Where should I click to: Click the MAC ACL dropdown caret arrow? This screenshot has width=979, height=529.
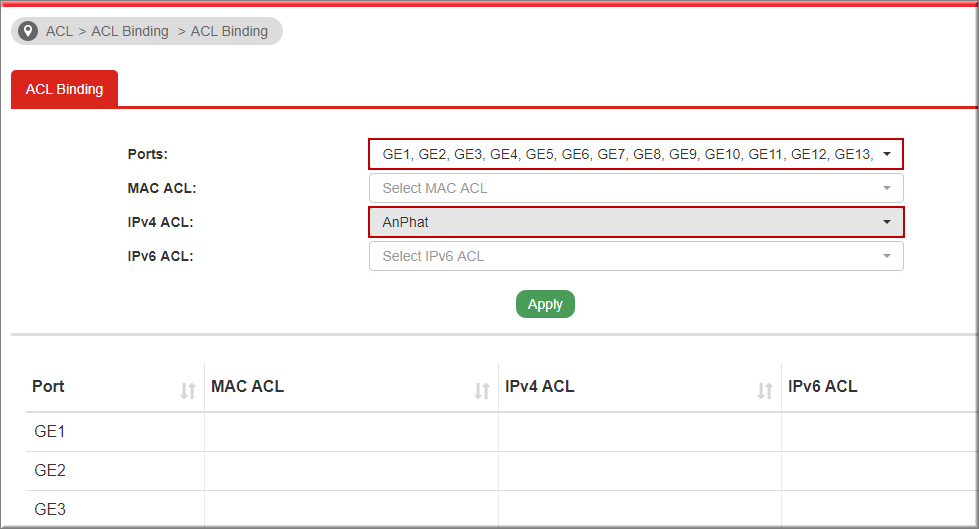pos(887,188)
